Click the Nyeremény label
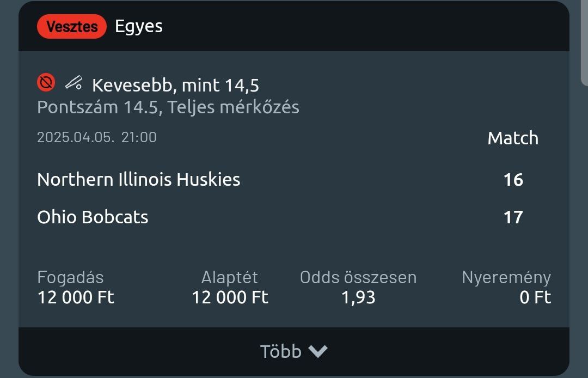Image resolution: width=588 pixels, height=378 pixels. (506, 277)
